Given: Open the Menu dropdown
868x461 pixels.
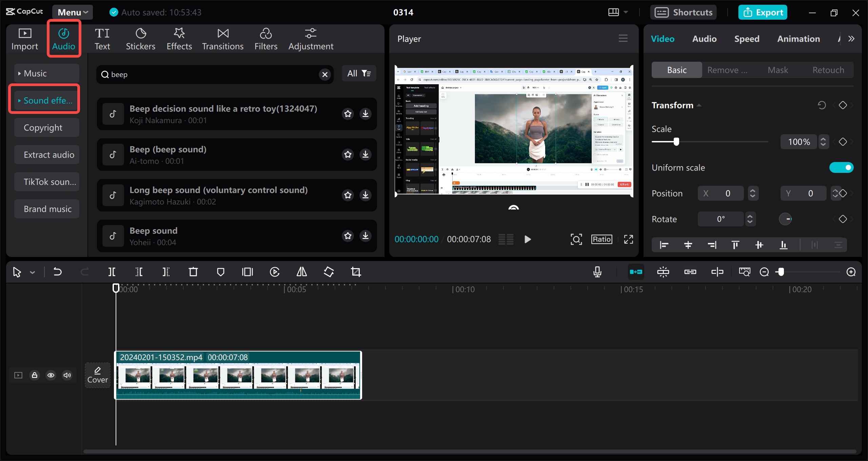Looking at the screenshot, I should (x=72, y=12).
